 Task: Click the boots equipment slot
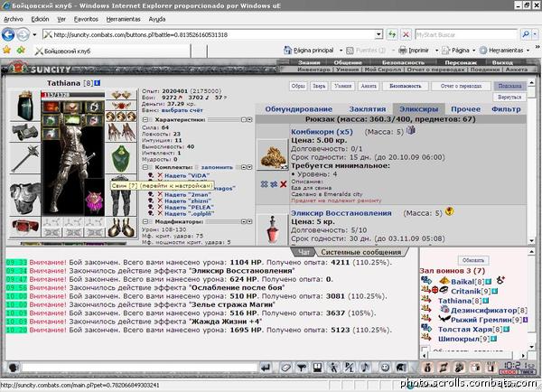(x=121, y=227)
